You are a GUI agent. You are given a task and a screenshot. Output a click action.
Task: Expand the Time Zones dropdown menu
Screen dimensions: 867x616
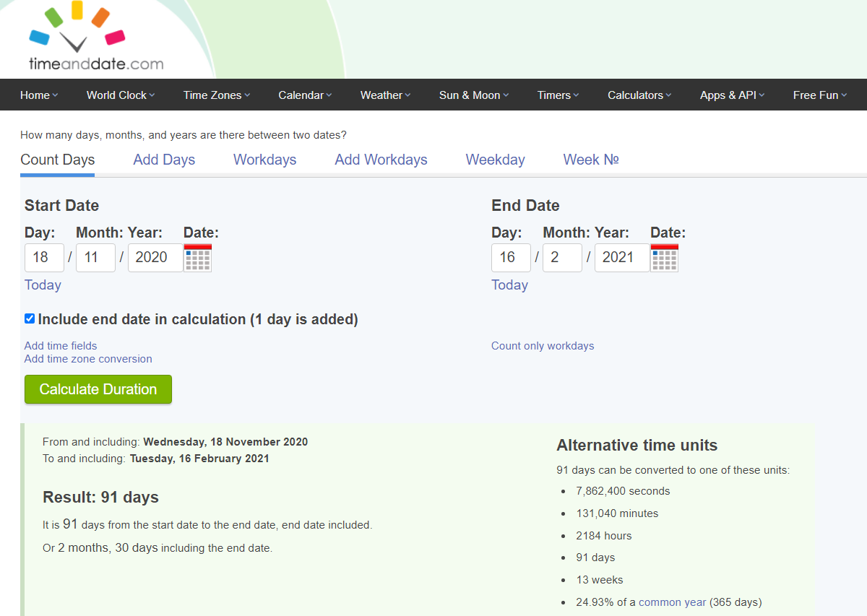point(216,95)
